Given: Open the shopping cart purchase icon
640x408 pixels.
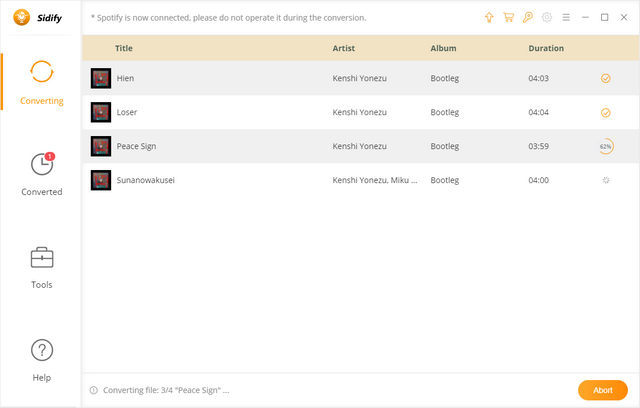Looking at the screenshot, I should pyautogui.click(x=509, y=17).
